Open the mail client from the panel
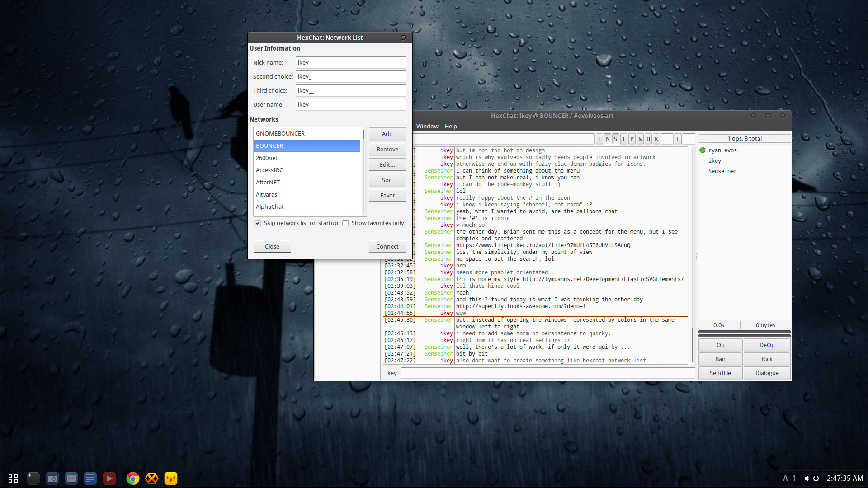The width and height of the screenshot is (868, 488). pyautogui.click(x=71, y=478)
